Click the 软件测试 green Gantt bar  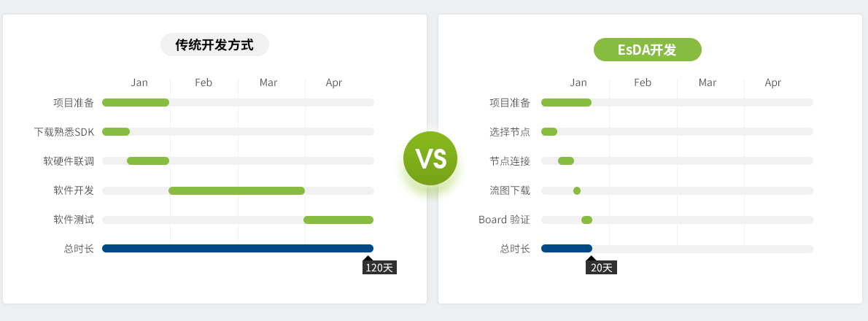(x=338, y=220)
